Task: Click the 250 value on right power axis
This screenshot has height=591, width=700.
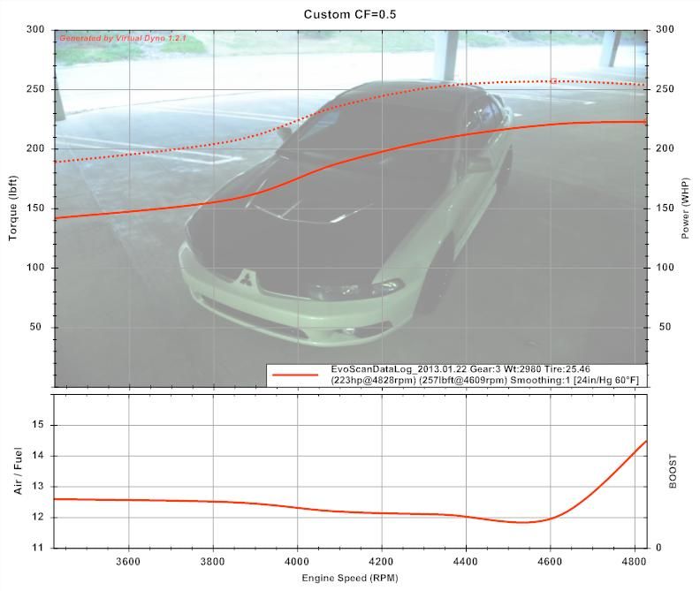Action: [x=665, y=89]
